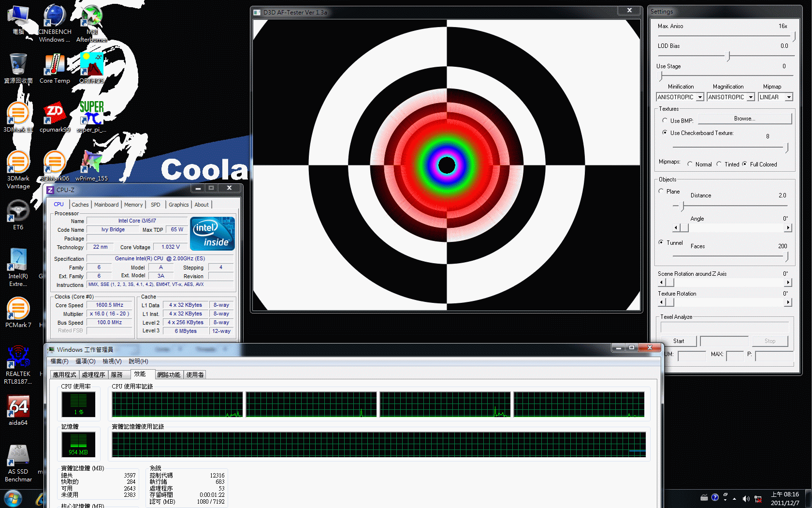Image resolution: width=812 pixels, height=508 pixels.
Task: Open the super_pi desktop icon
Action: click(x=92, y=118)
